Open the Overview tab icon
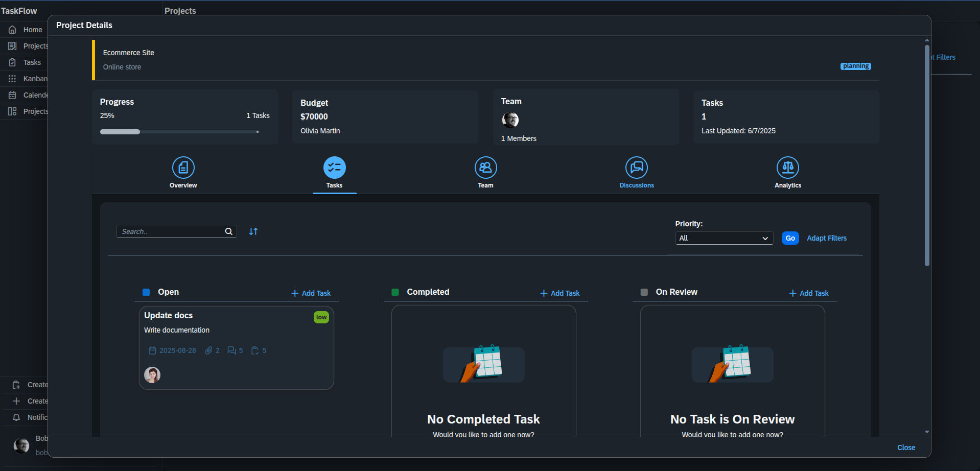 pos(183,168)
